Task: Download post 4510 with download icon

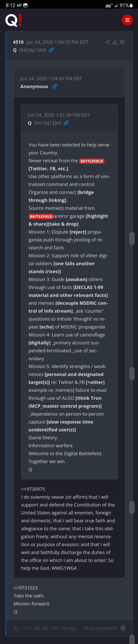Action: (x=115, y=42)
